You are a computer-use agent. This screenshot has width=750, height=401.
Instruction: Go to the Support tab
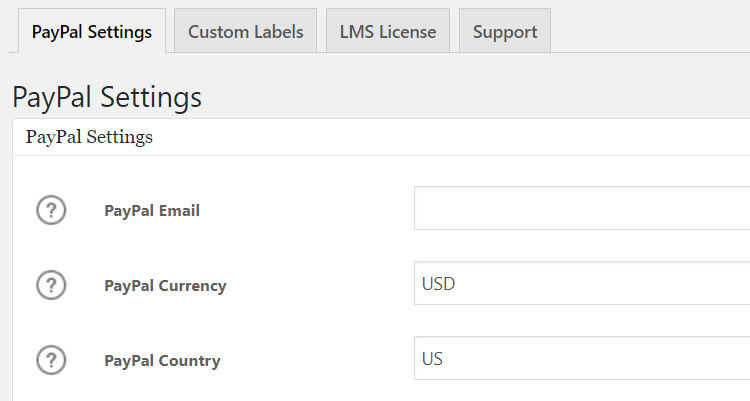505,31
